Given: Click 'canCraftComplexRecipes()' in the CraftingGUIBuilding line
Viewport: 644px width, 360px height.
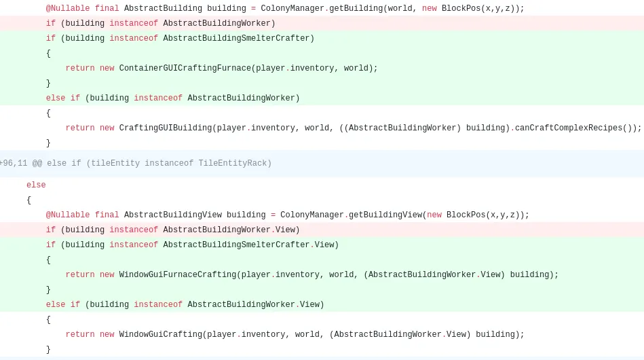Looking at the screenshot, I should (573, 128).
